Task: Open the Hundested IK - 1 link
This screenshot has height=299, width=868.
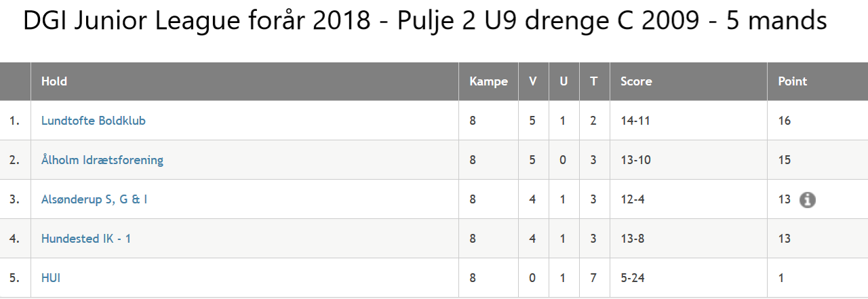Action: [x=86, y=239]
